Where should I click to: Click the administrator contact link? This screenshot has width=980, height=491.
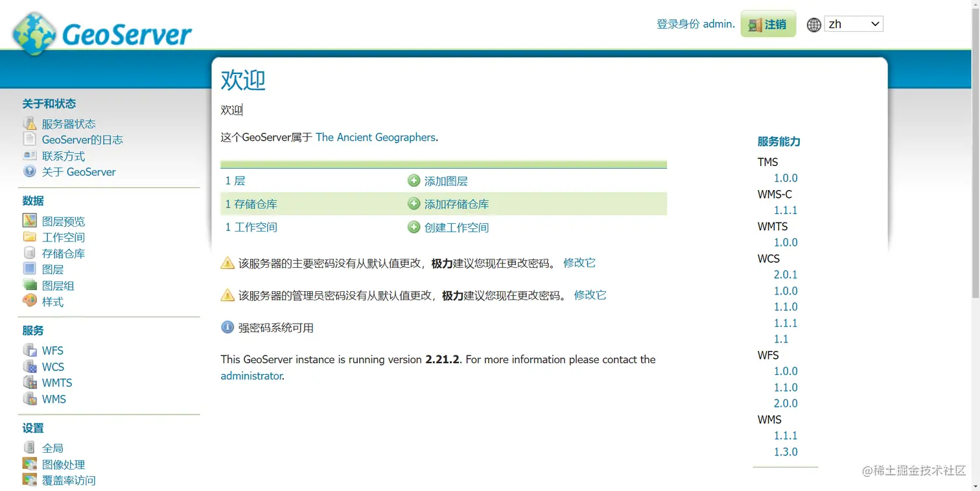[251, 376]
